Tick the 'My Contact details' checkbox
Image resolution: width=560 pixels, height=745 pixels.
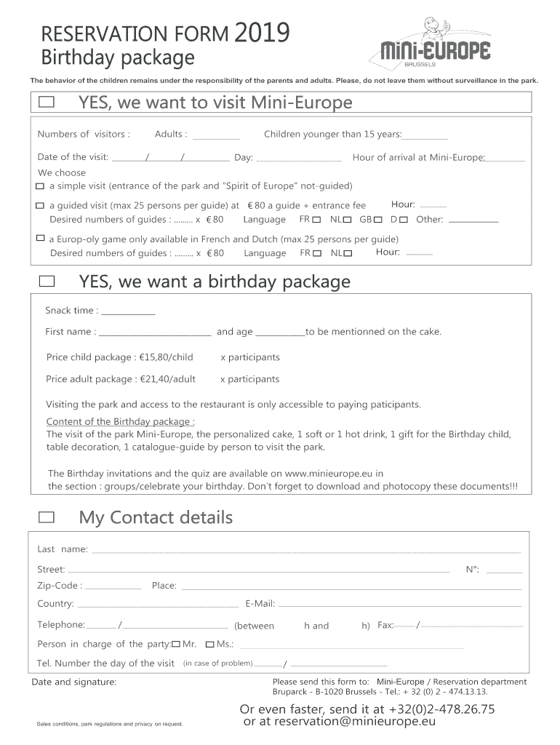(47, 517)
